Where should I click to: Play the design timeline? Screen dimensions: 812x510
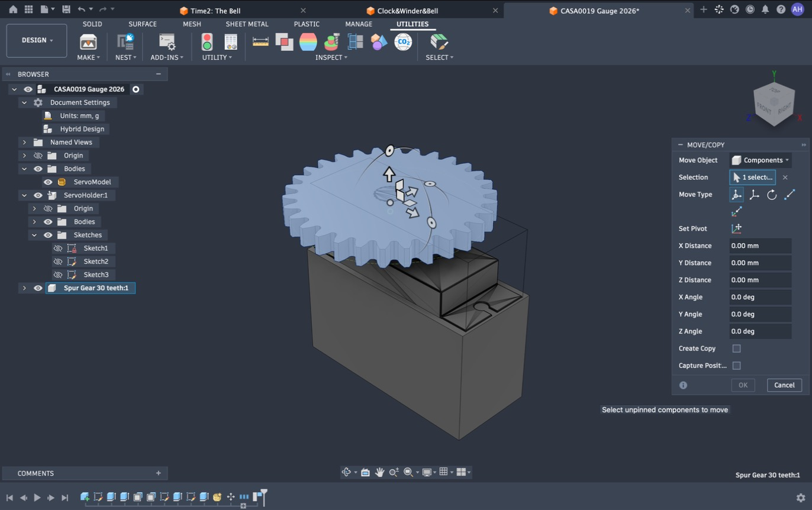point(37,498)
